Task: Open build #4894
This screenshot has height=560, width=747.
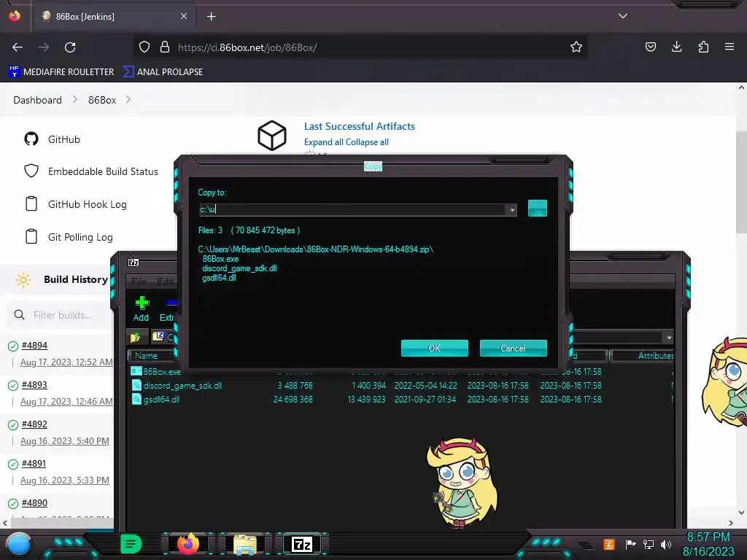Action: (x=34, y=346)
